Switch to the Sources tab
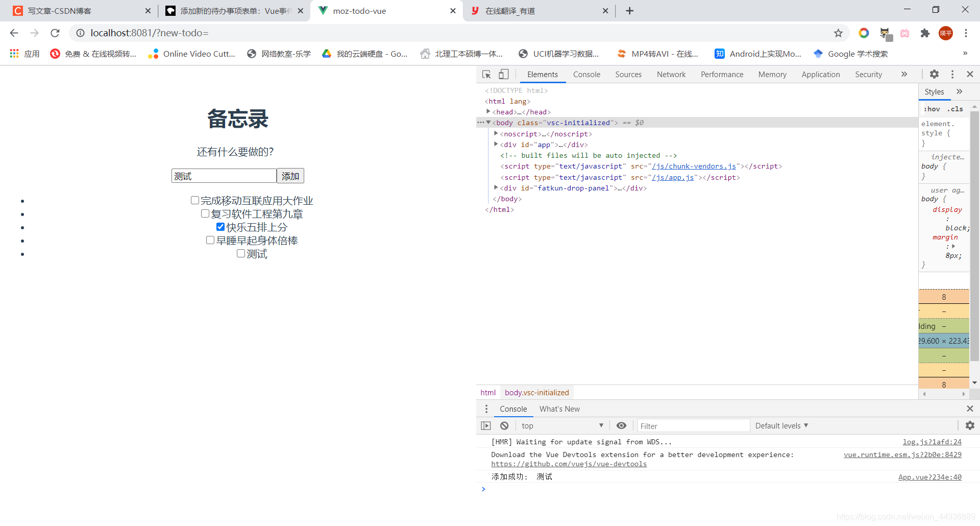Viewport: 980px width, 526px height. coord(628,75)
